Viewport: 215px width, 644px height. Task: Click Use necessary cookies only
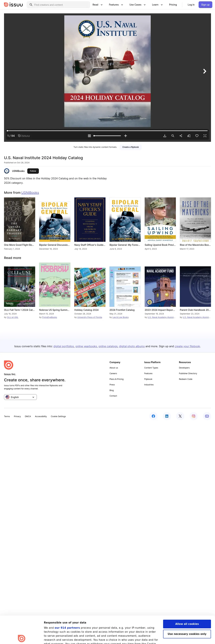187,634
